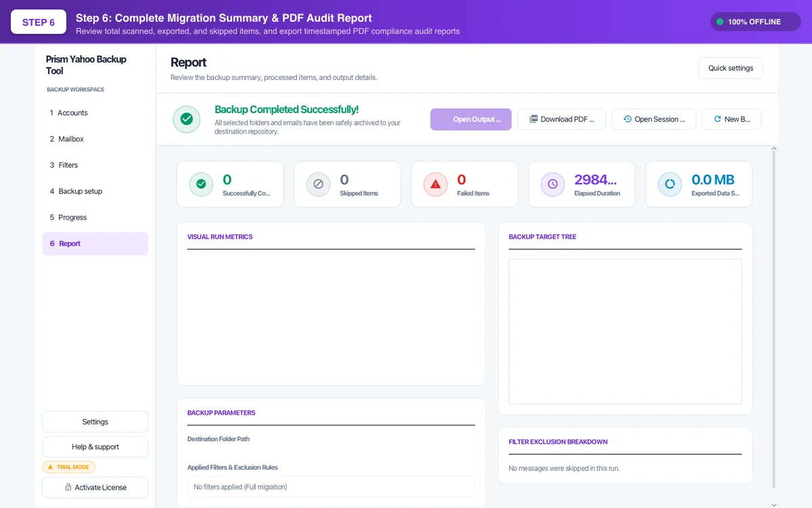Click the PDF icon in Download PDF button
812x508 pixels.
(533, 119)
